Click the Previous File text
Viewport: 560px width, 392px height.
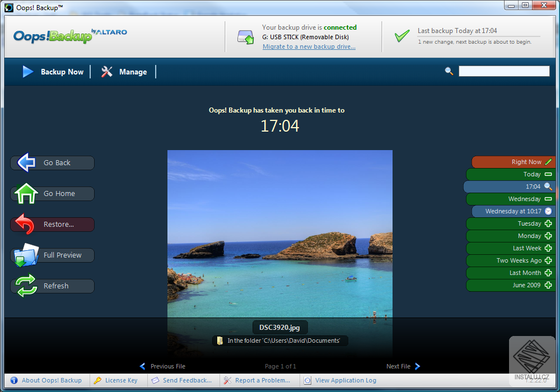point(168,366)
